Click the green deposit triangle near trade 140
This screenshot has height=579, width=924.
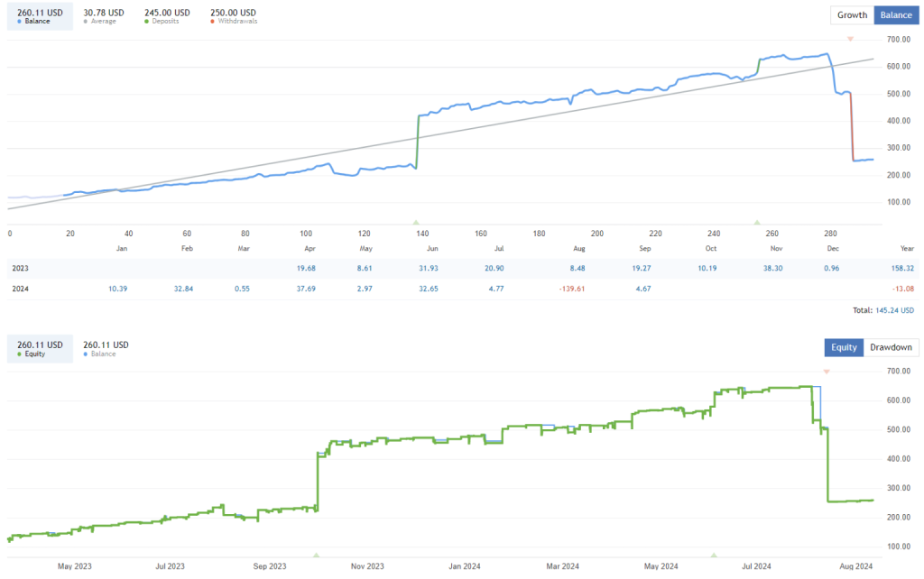415,221
